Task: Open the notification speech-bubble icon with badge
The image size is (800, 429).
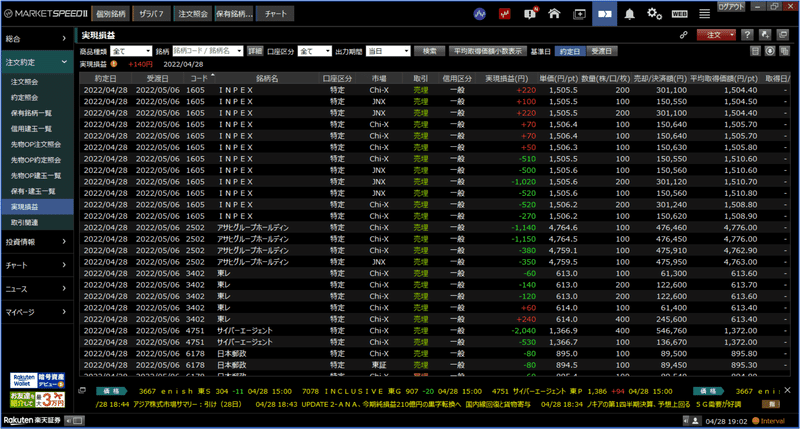Action: [x=530, y=14]
